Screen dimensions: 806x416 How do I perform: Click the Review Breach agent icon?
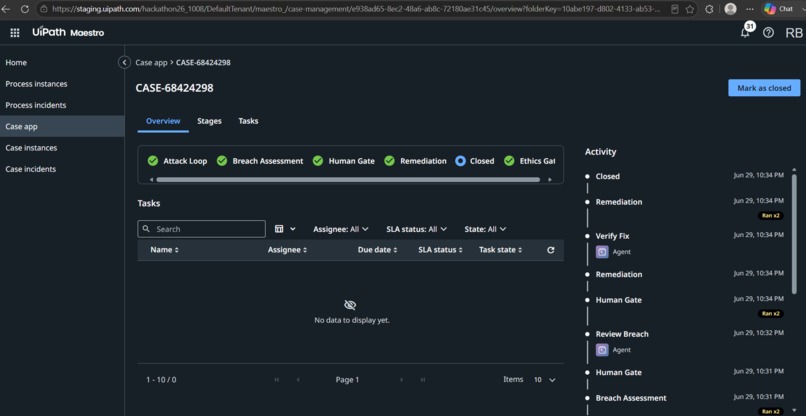coord(602,350)
